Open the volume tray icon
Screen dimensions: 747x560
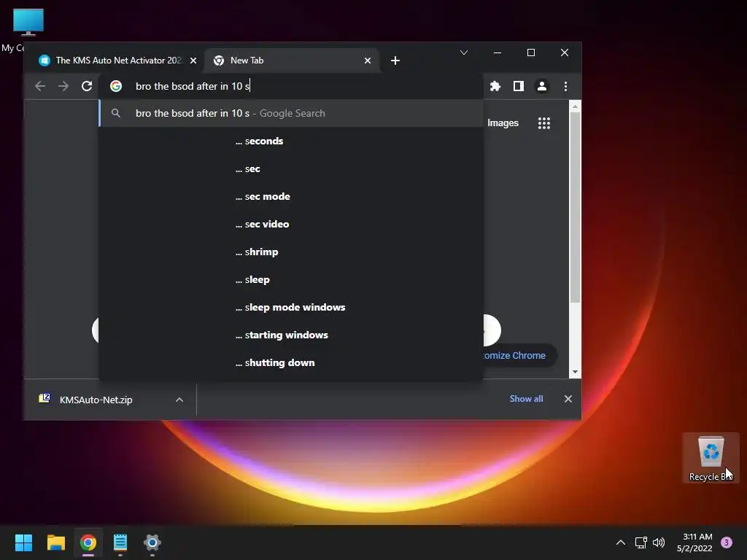(x=659, y=542)
